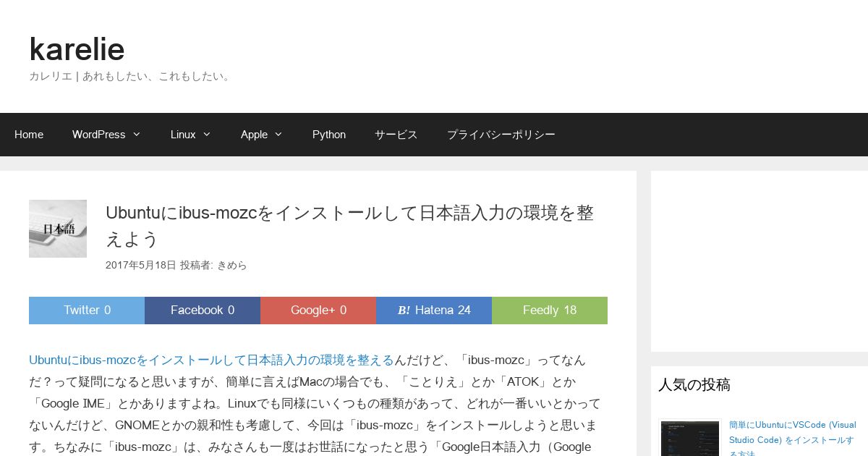Expand the WordPress submenu arrow
The height and width of the screenshot is (456, 868).
pyautogui.click(x=137, y=135)
